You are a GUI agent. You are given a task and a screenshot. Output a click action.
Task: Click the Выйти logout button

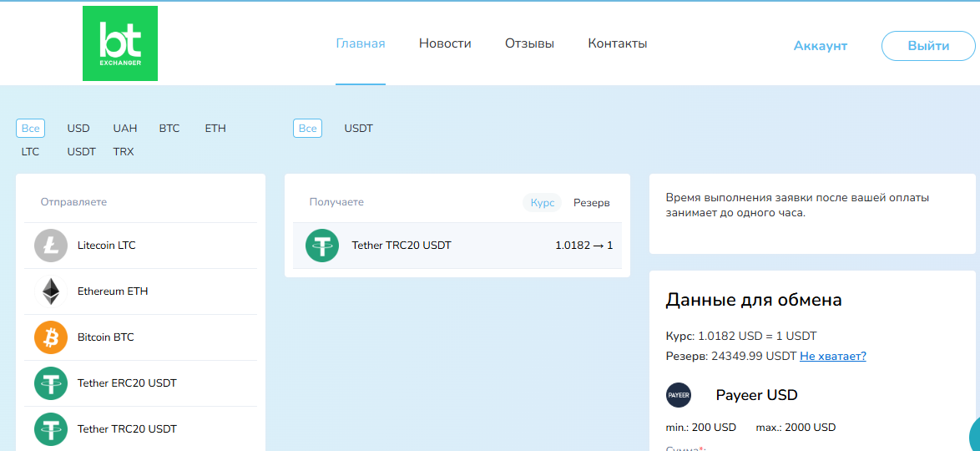[928, 46]
